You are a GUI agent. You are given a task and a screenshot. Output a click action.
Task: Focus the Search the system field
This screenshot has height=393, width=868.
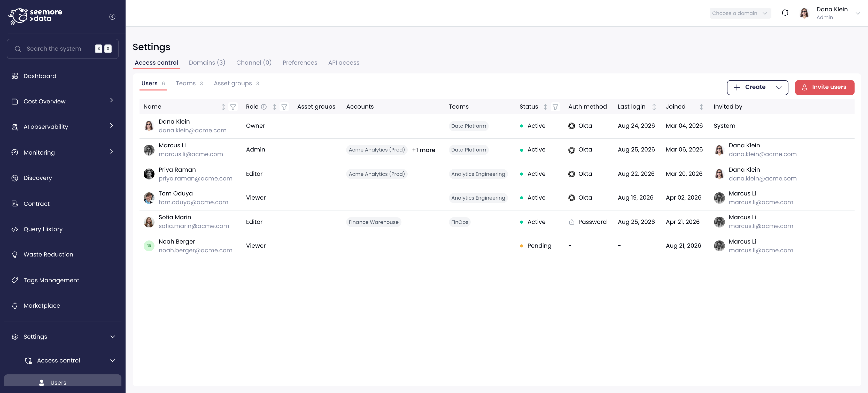pos(63,49)
